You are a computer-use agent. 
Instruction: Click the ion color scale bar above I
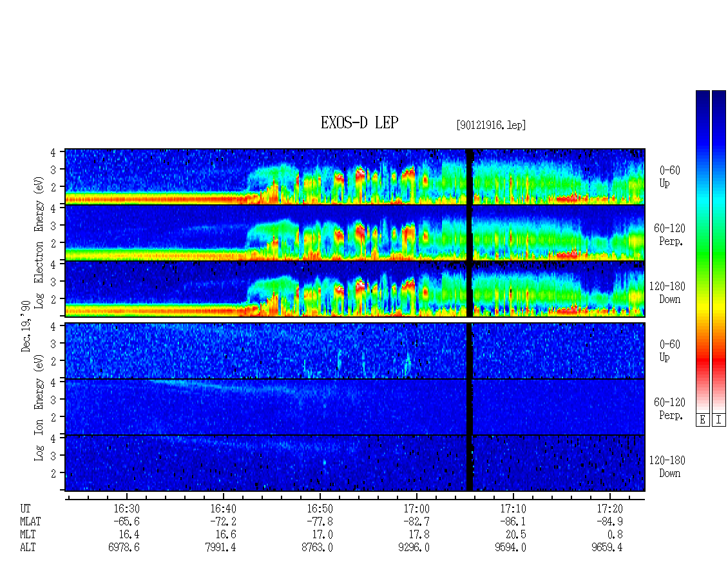pyautogui.click(x=719, y=251)
